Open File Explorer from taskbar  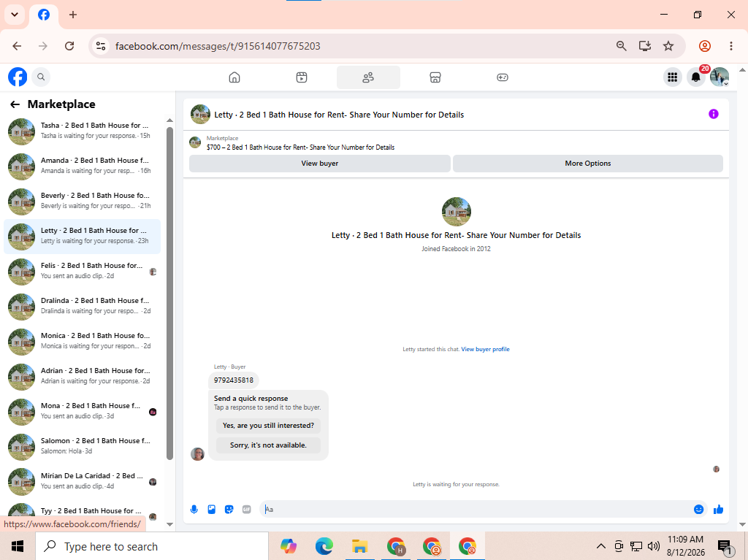pos(359,546)
